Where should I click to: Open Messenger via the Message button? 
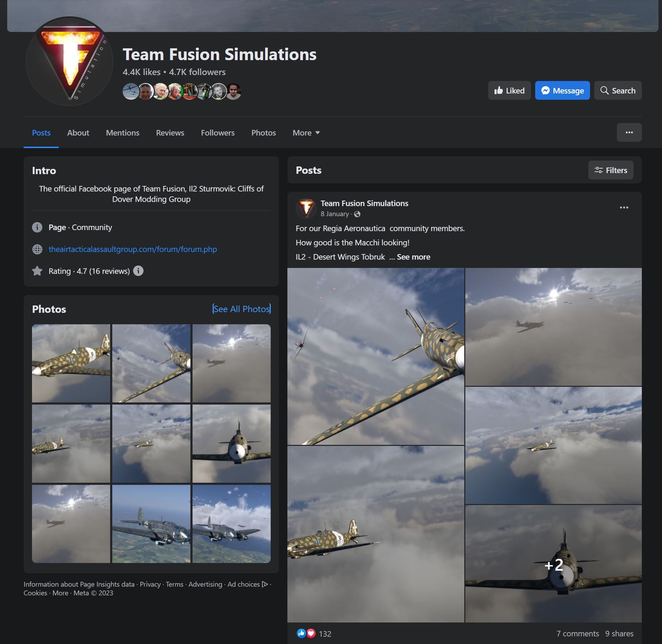562,90
